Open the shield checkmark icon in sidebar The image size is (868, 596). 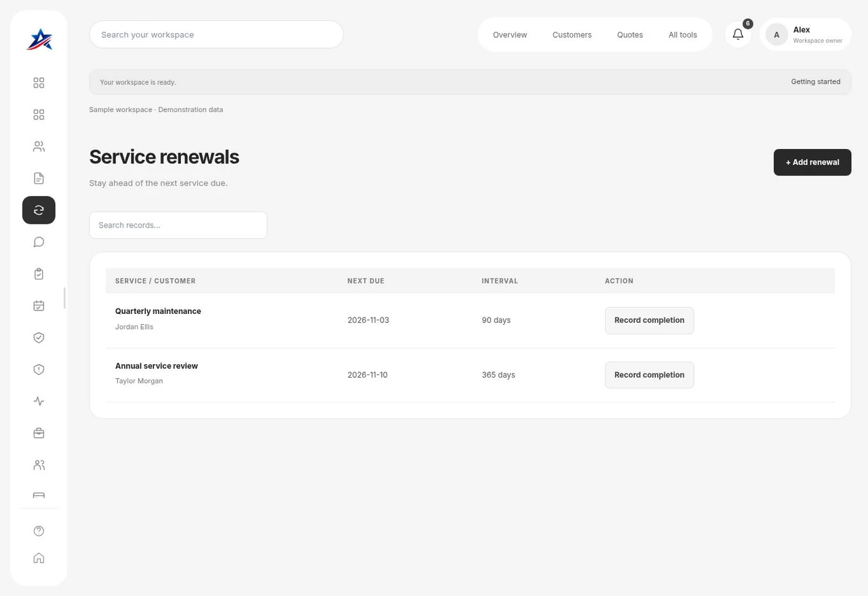tap(39, 338)
